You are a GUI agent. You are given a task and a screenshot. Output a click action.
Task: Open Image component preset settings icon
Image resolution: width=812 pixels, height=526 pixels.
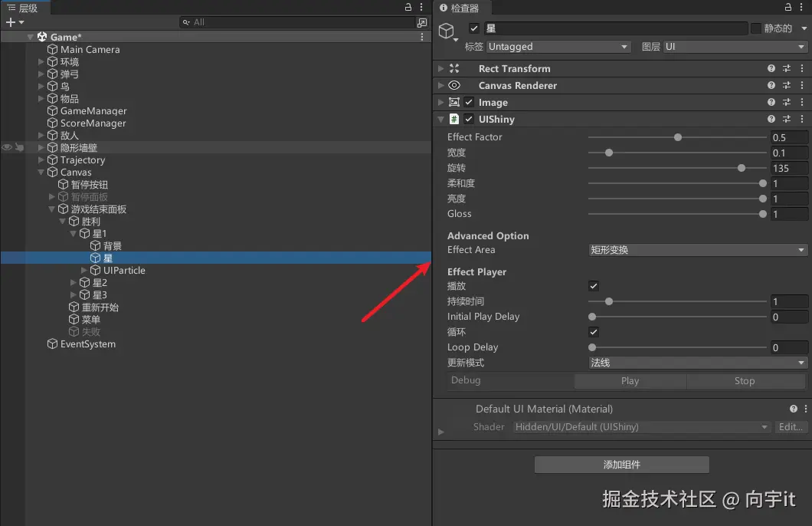(x=787, y=102)
